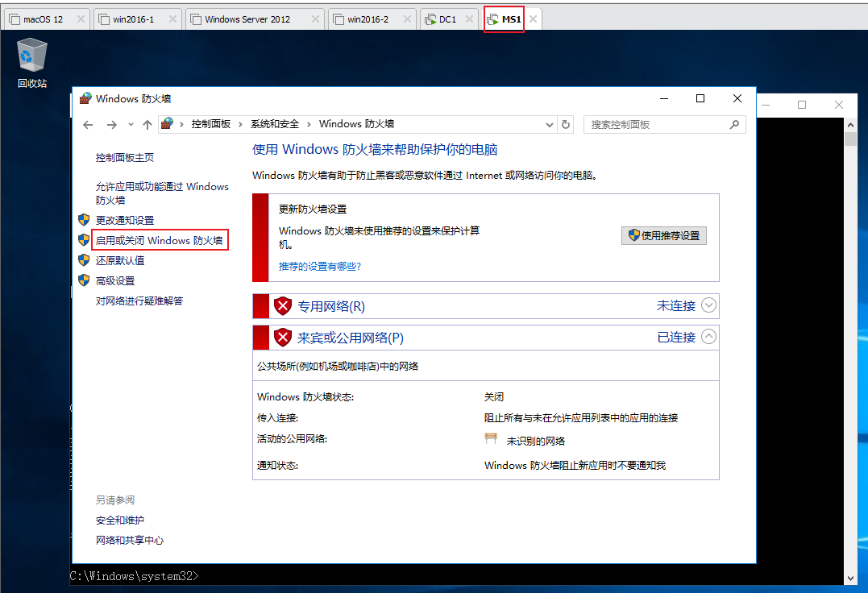Open the Recycle Bin desktop icon

coord(32,63)
